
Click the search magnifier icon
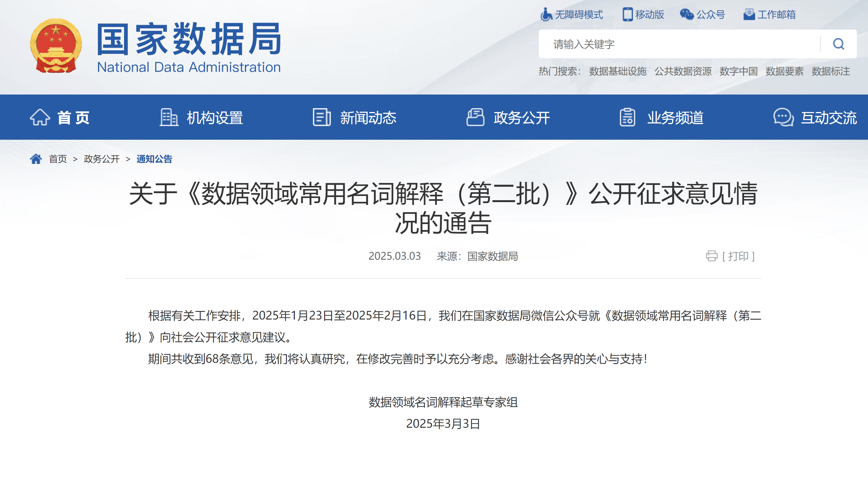pos(838,44)
